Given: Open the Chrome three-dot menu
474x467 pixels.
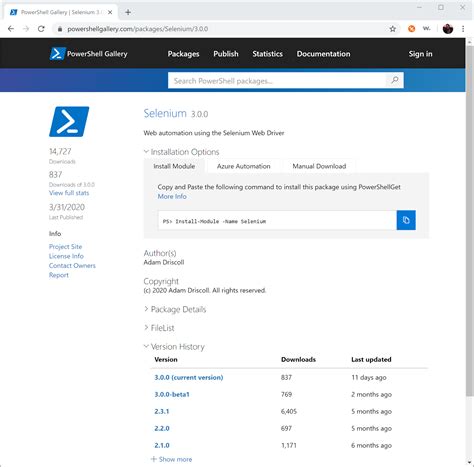Looking at the screenshot, I should click(x=463, y=29).
